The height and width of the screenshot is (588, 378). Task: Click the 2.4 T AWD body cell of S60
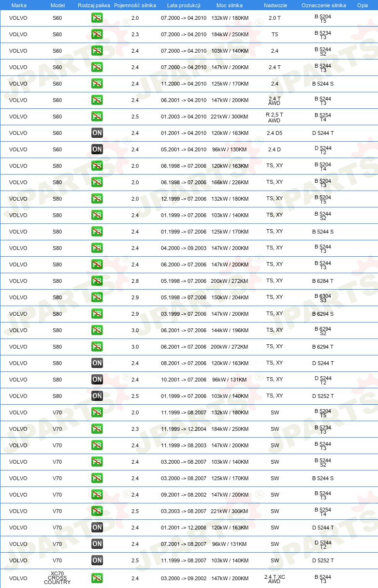point(275,101)
